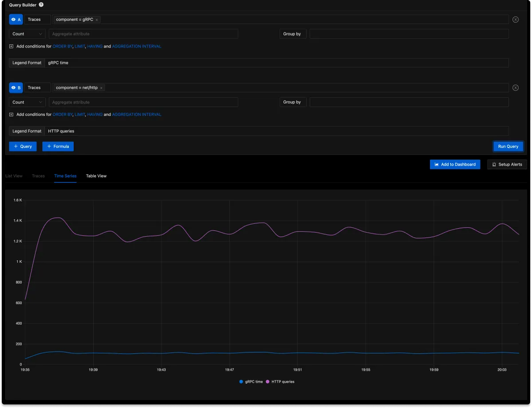Remove component = gRPC filter tag

97,20
